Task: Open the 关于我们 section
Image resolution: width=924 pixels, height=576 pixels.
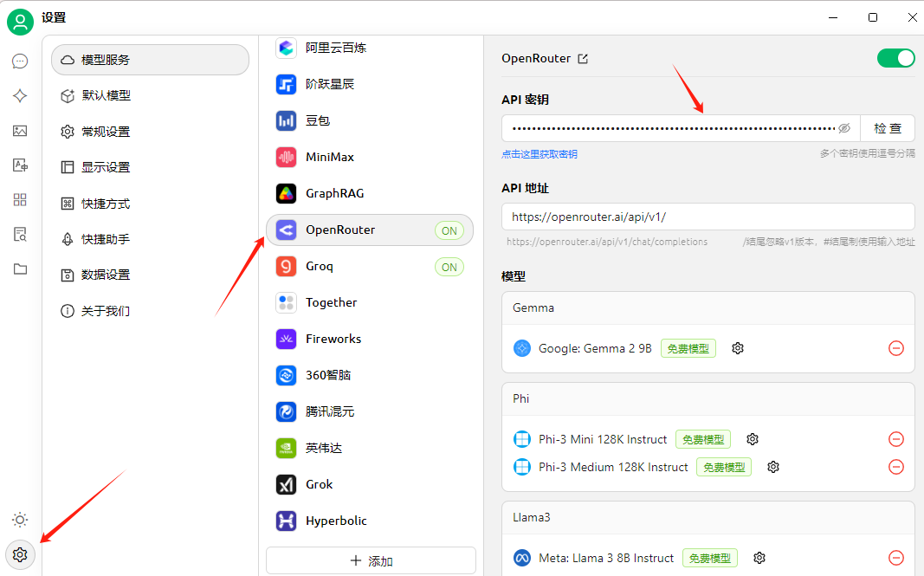Action: [x=151, y=311]
